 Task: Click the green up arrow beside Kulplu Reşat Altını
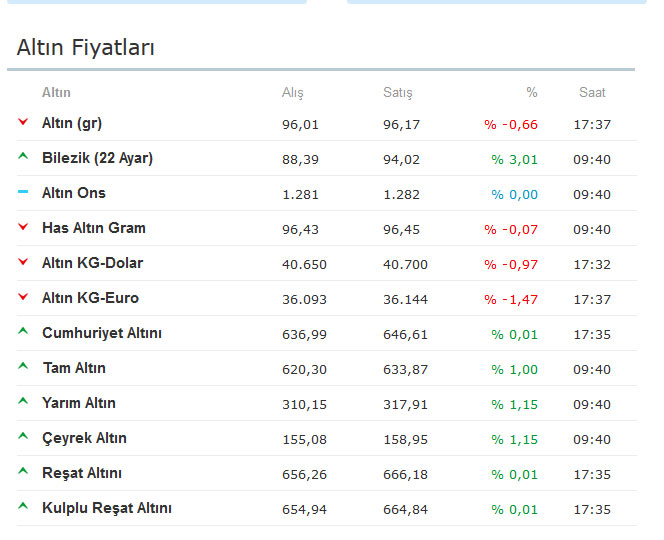pyautogui.click(x=23, y=507)
